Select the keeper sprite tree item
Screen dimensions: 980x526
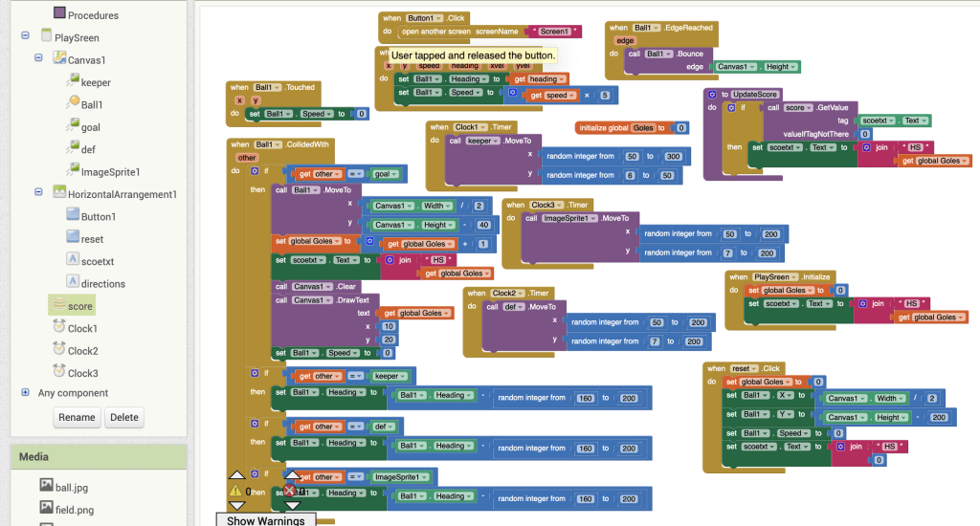[x=96, y=83]
